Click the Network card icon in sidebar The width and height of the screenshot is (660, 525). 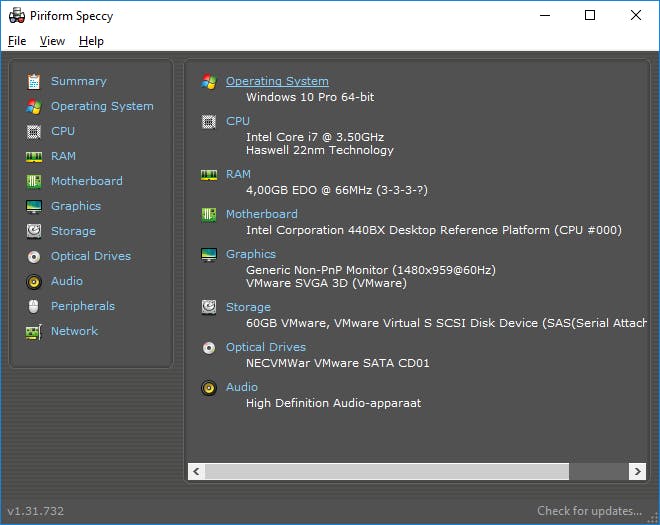click(34, 332)
